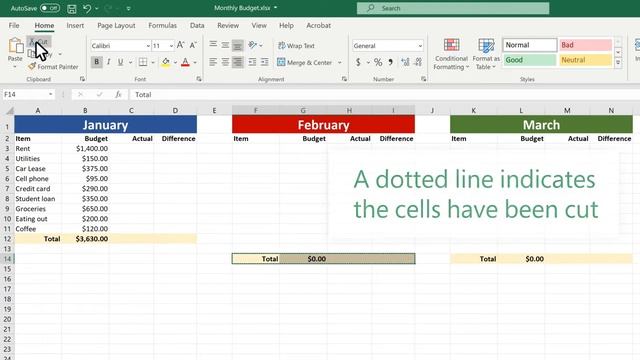The height and width of the screenshot is (360, 640).
Task: Open Borders dropdown arrow
Action: (x=153, y=62)
